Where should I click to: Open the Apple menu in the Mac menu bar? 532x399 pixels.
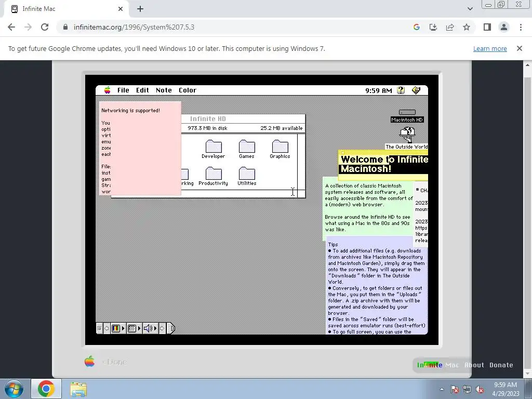[x=107, y=90]
